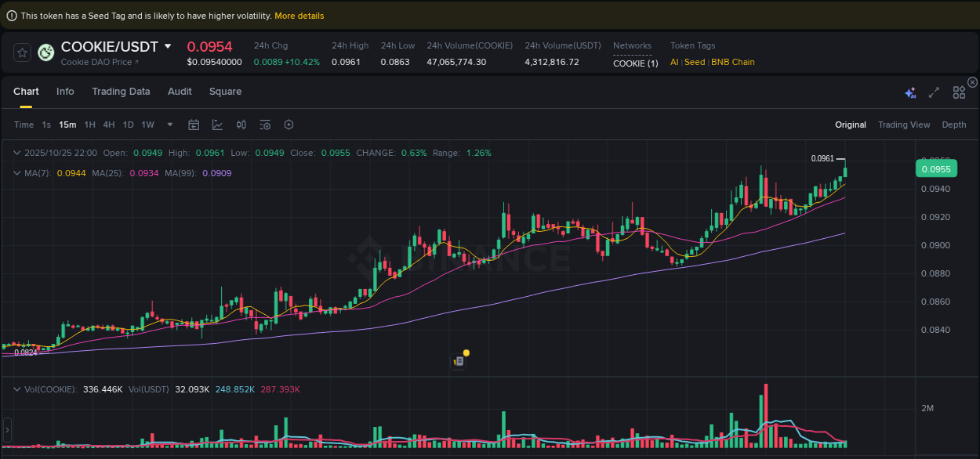
Task: Open chart settings via the hexagon icon
Action: [x=289, y=125]
